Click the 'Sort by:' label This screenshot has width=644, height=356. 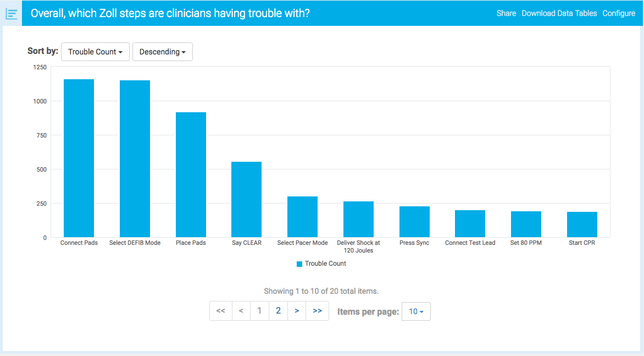pyautogui.click(x=43, y=51)
